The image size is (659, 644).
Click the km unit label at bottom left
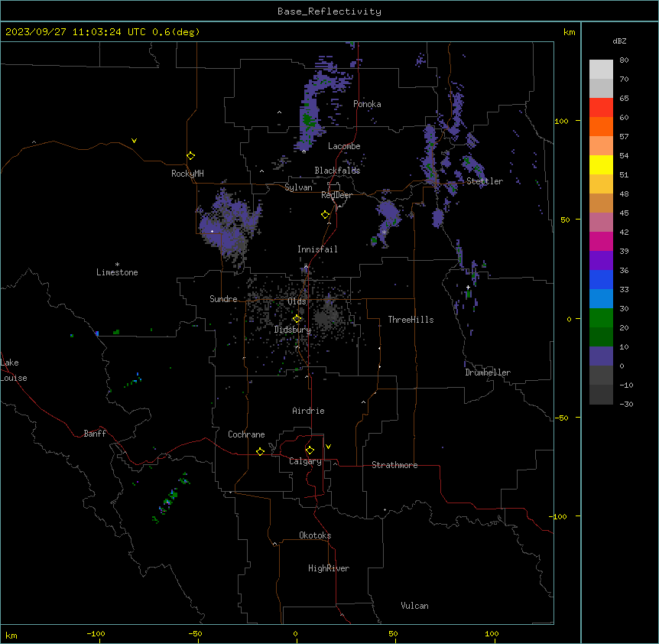(x=11, y=635)
